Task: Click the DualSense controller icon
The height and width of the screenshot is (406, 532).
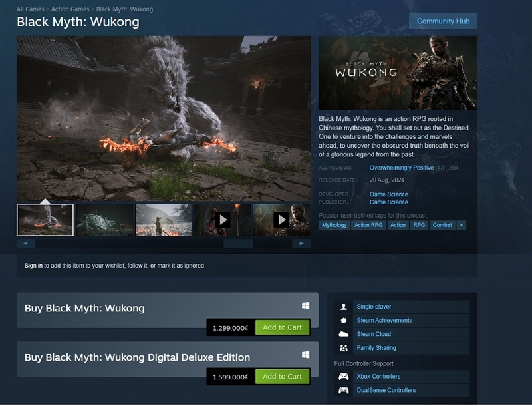Action: pos(343,390)
